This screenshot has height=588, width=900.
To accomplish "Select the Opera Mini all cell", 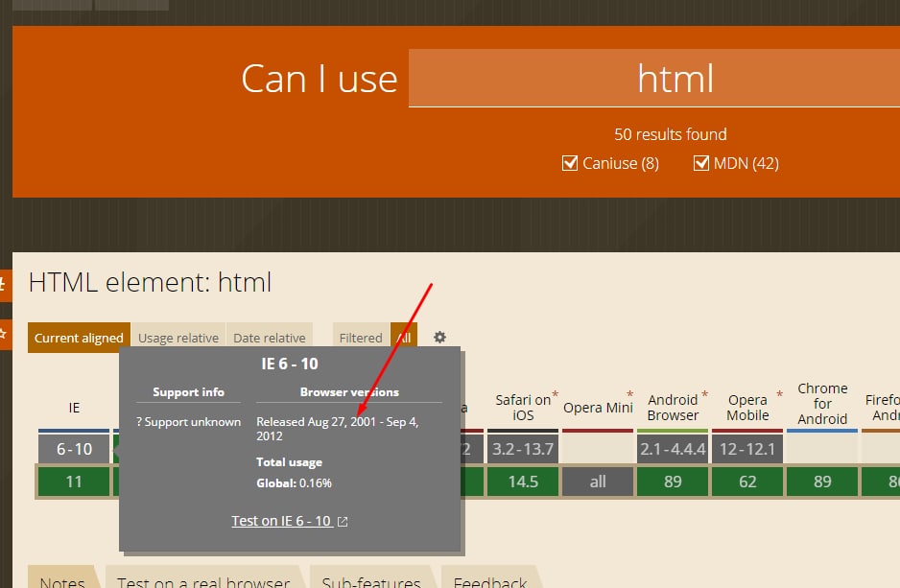I will tap(598, 482).
